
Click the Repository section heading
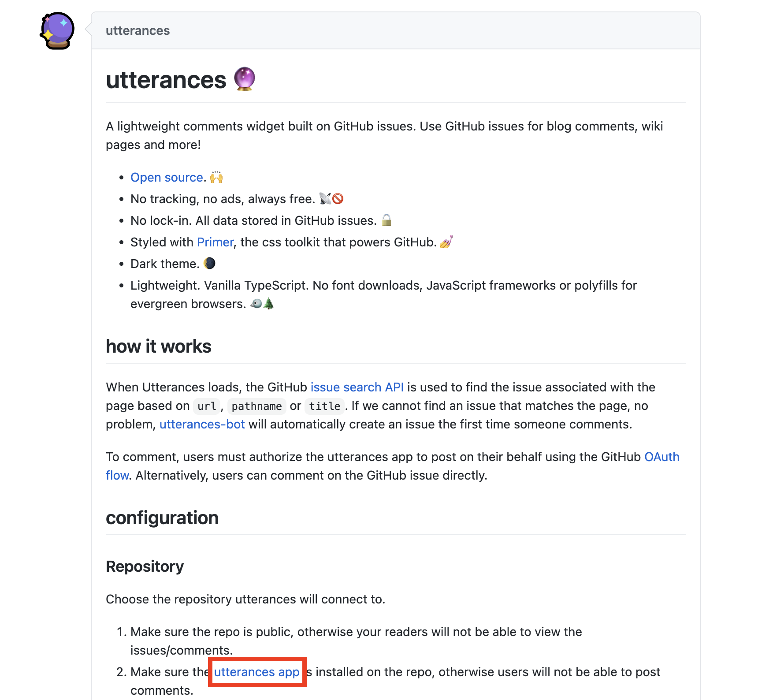145,566
